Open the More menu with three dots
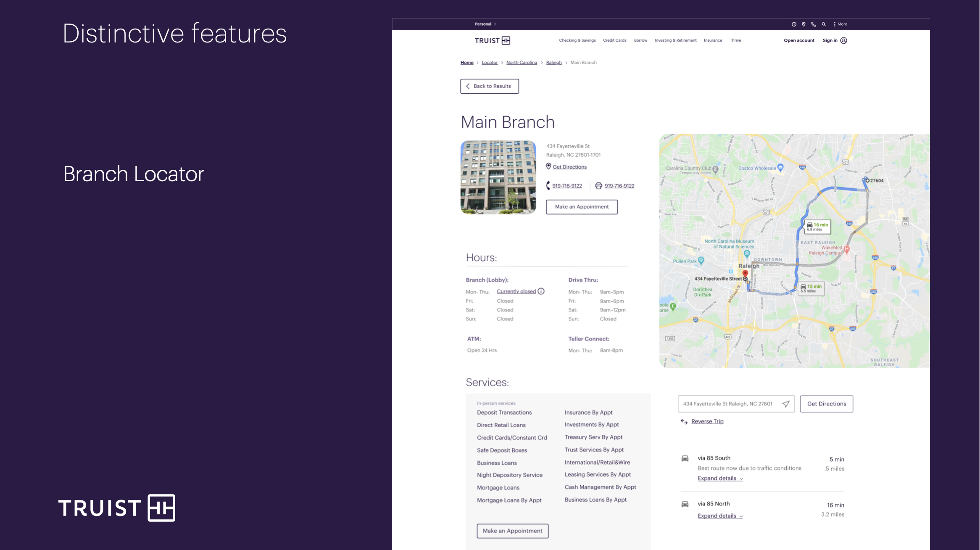 [840, 24]
